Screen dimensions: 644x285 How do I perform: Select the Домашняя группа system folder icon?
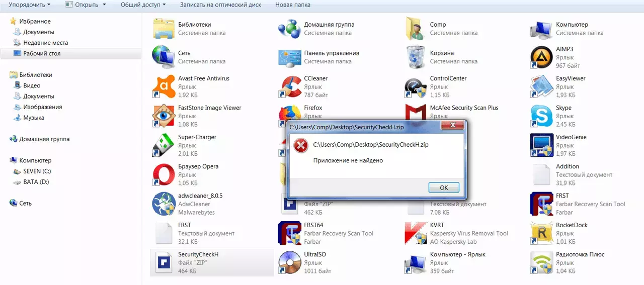[289, 29]
